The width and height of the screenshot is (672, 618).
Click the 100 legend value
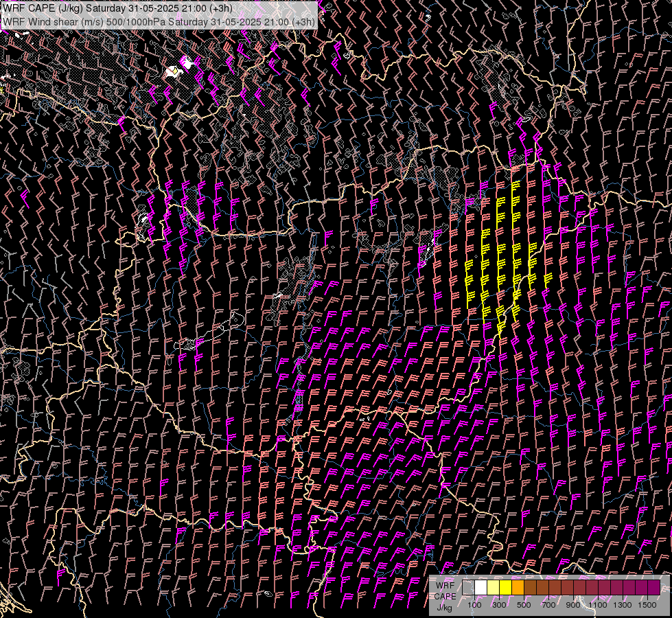[x=474, y=605]
